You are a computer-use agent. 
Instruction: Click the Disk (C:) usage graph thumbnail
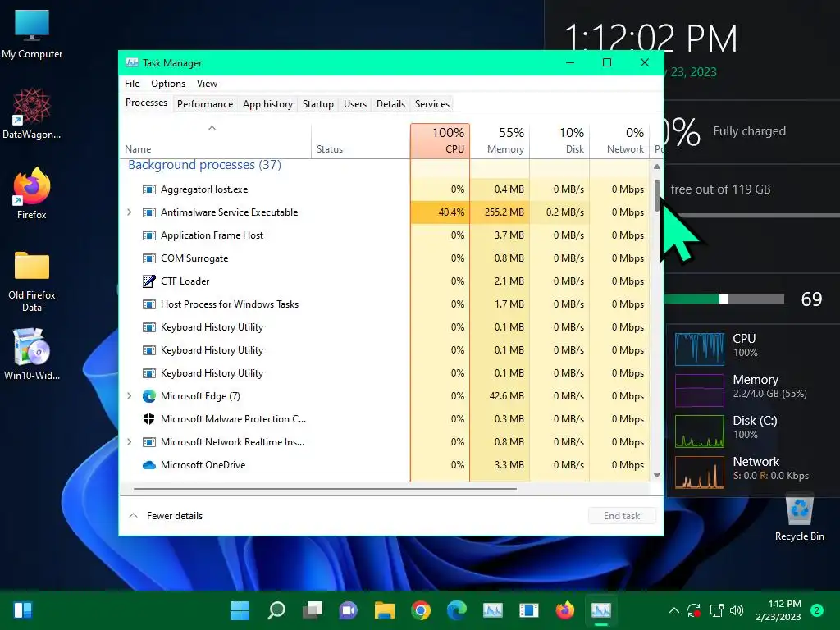[x=700, y=431]
